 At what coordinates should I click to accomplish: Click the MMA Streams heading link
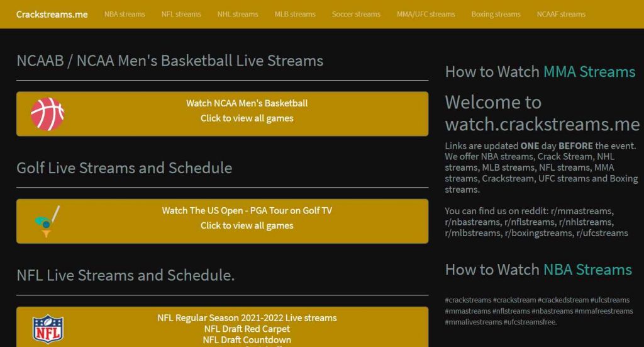589,72
